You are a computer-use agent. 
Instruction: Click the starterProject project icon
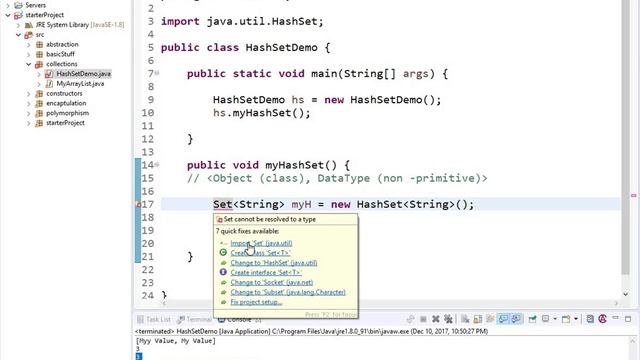[18, 15]
